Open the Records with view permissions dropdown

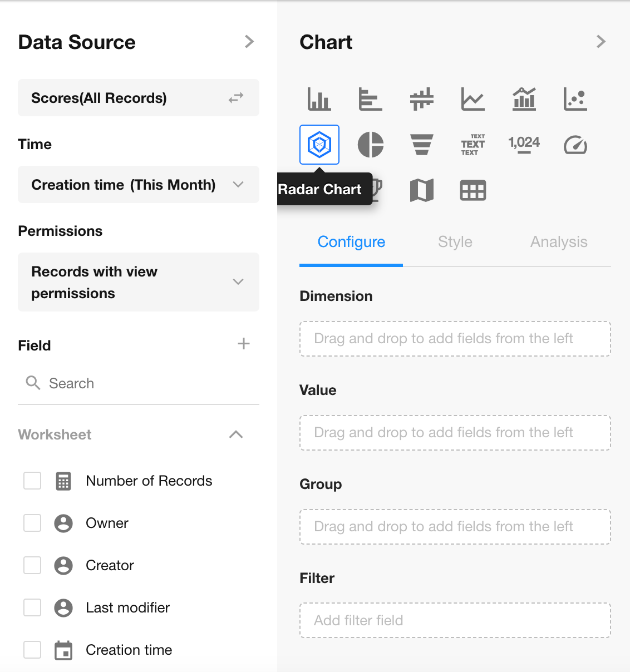(x=138, y=282)
